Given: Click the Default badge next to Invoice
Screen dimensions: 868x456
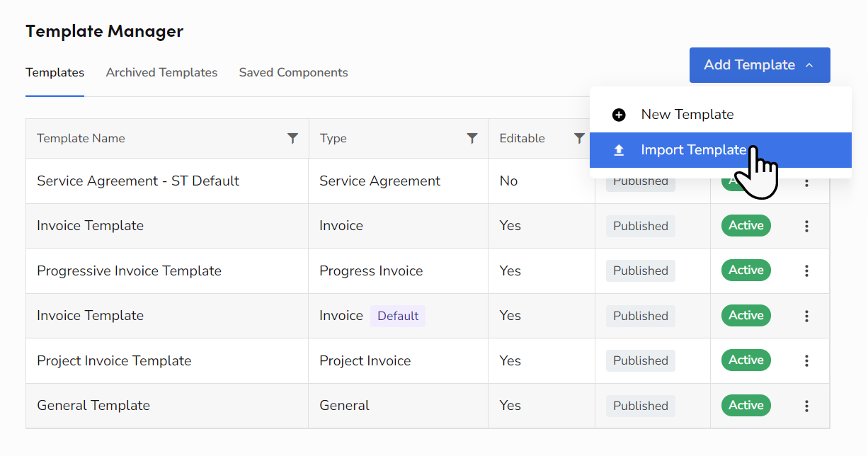Looking at the screenshot, I should tap(398, 316).
